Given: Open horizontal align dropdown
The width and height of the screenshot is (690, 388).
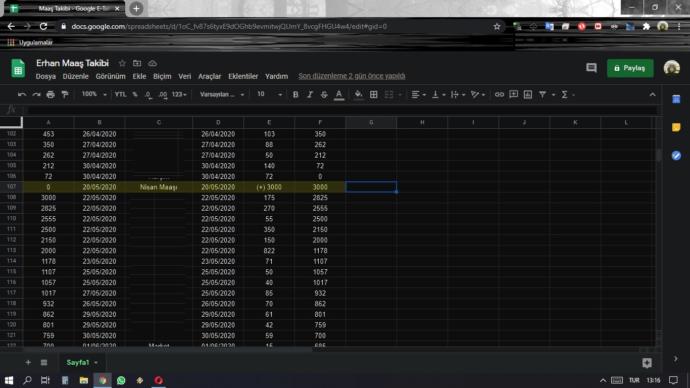Looking at the screenshot, I should tap(418, 95).
